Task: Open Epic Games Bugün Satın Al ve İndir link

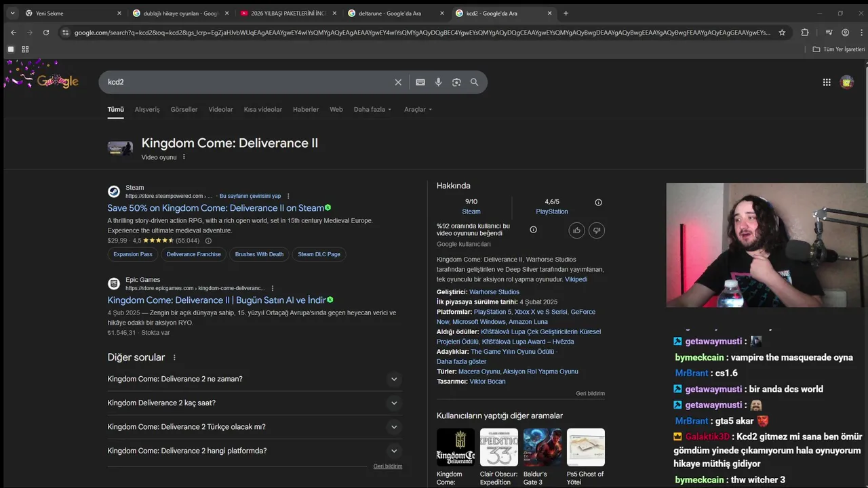Action: [x=216, y=300]
